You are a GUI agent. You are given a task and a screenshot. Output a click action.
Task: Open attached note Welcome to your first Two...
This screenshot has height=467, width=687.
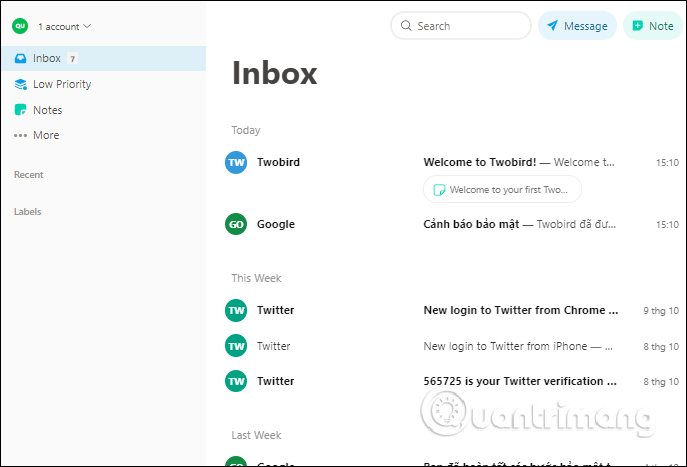click(502, 189)
